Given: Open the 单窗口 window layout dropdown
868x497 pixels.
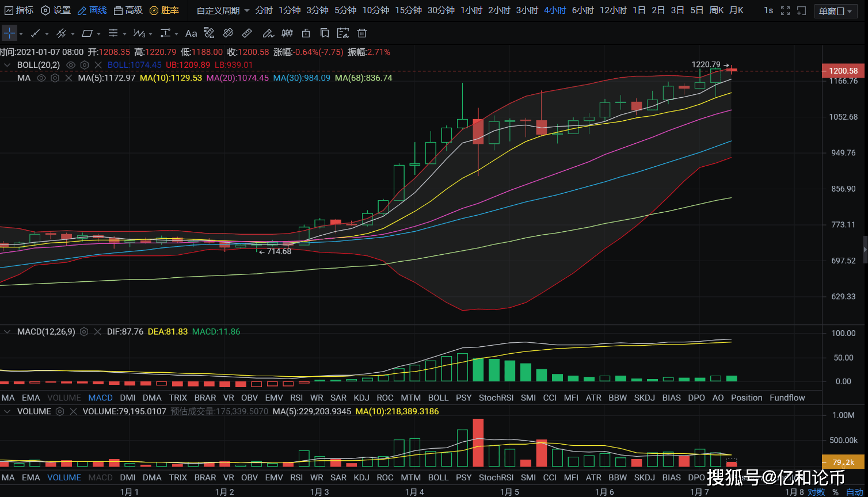Looking at the screenshot, I should pos(836,11).
